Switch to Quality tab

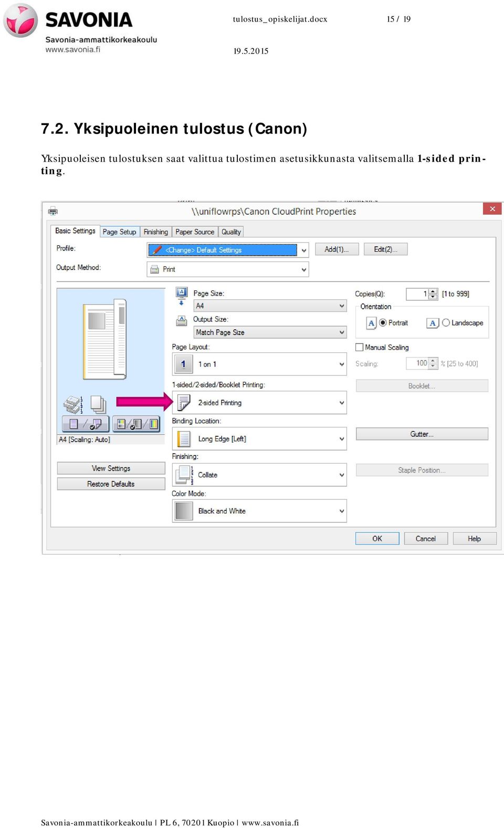[231, 232]
